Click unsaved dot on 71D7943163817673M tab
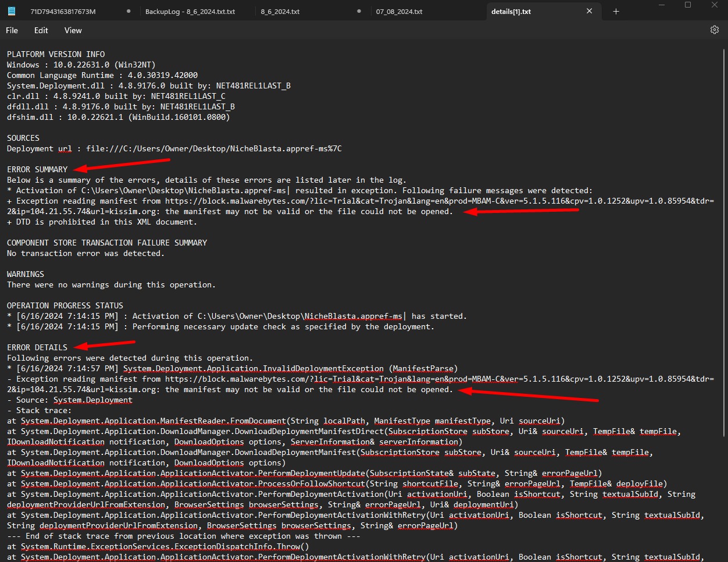This screenshot has width=728, height=562. coord(128,11)
